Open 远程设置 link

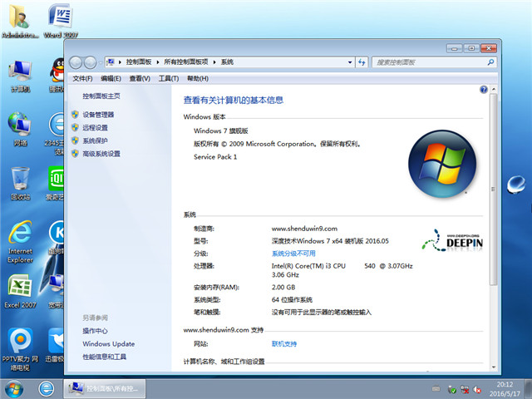tap(95, 127)
